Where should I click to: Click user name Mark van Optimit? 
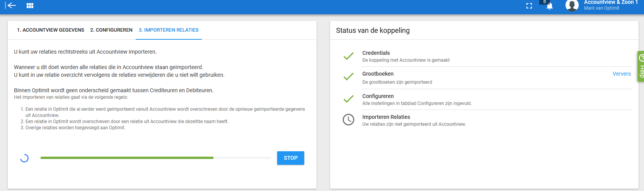click(x=601, y=8)
